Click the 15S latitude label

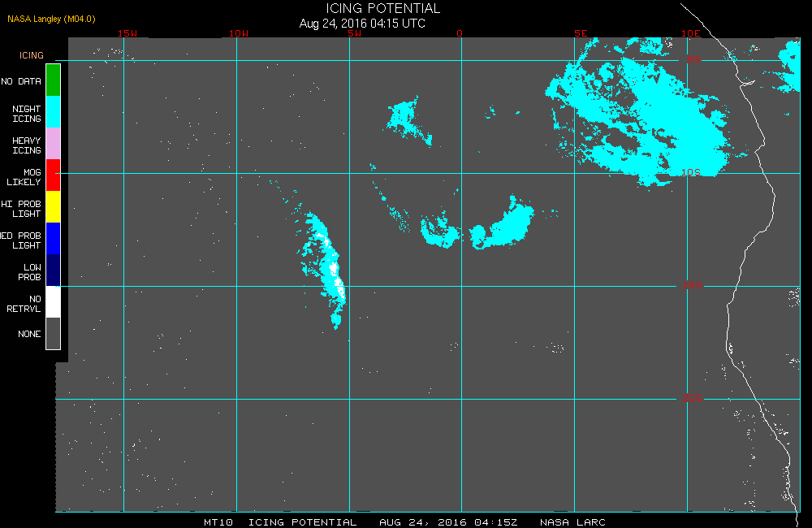click(x=693, y=285)
